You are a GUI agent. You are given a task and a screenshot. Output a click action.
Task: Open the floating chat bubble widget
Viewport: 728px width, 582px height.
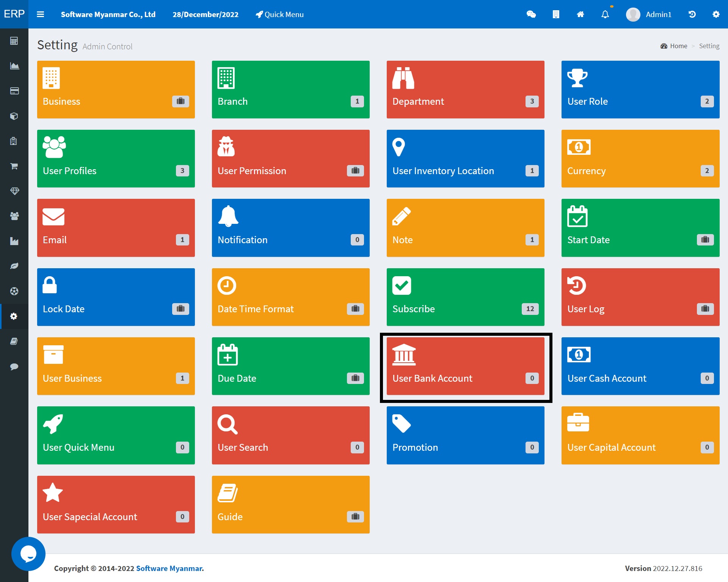pos(28,554)
